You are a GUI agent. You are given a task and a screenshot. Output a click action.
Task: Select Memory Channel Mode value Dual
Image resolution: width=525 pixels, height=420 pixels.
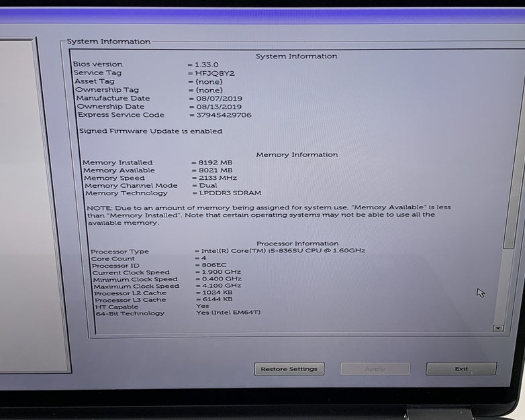[208, 185]
